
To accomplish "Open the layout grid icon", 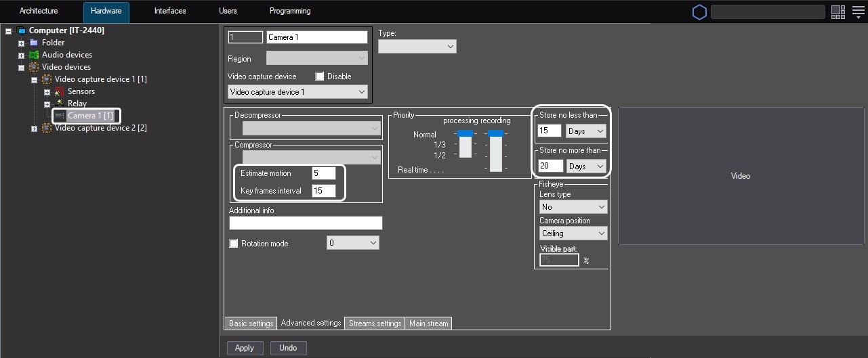I will [x=838, y=12].
